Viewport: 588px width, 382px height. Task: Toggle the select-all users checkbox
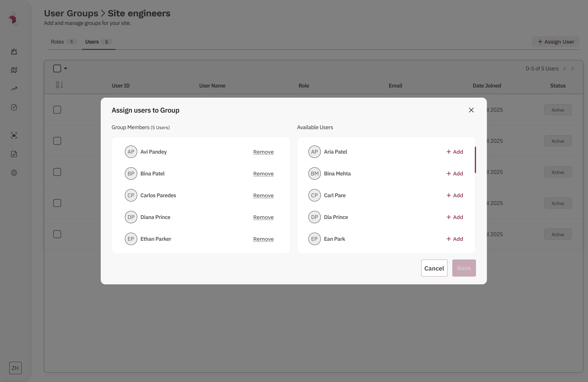click(57, 68)
